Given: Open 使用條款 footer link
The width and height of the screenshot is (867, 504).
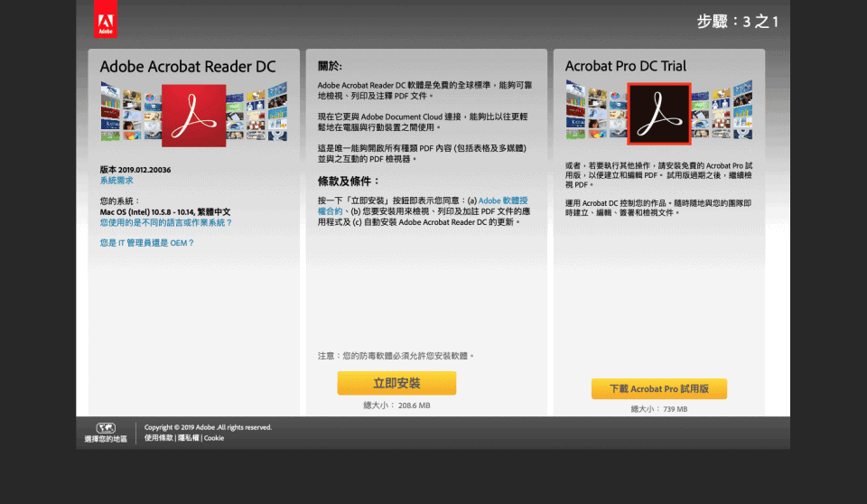Looking at the screenshot, I should tap(159, 437).
